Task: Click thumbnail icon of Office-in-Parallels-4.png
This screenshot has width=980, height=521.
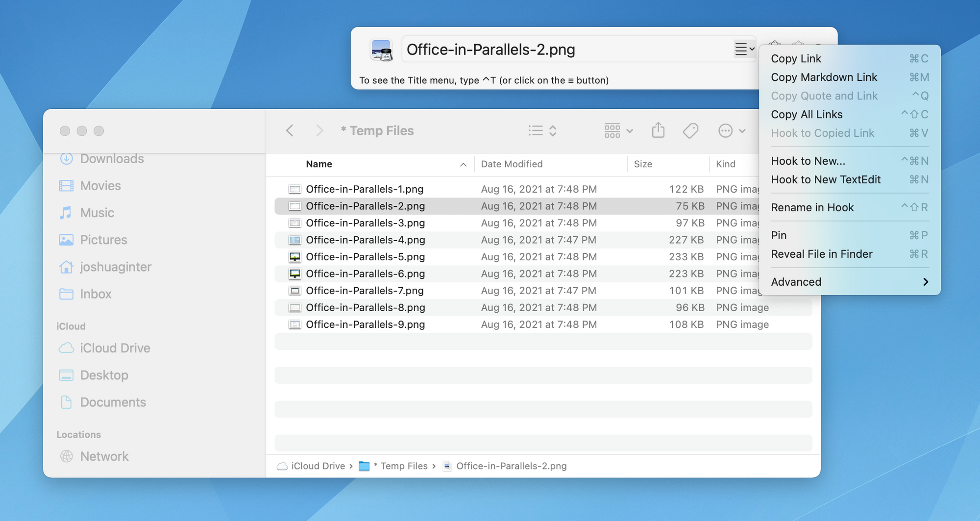Action: (294, 240)
